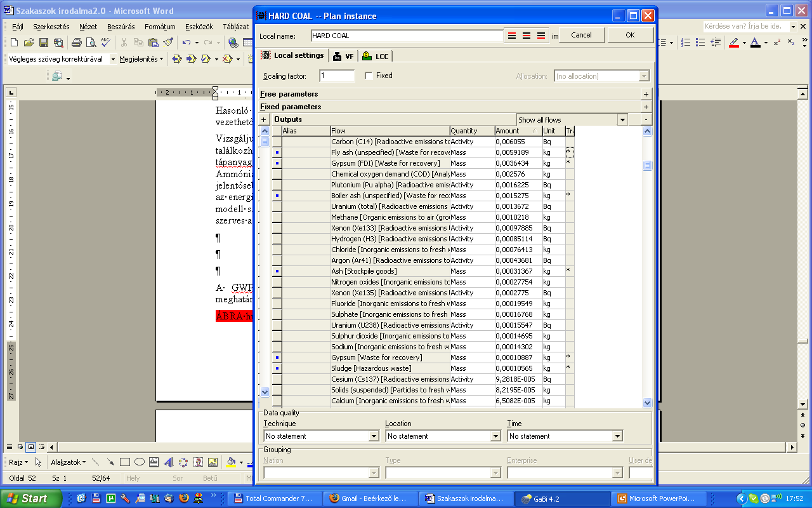Apply superscript x² formatting
This screenshot has width=812, height=508.
[776, 43]
